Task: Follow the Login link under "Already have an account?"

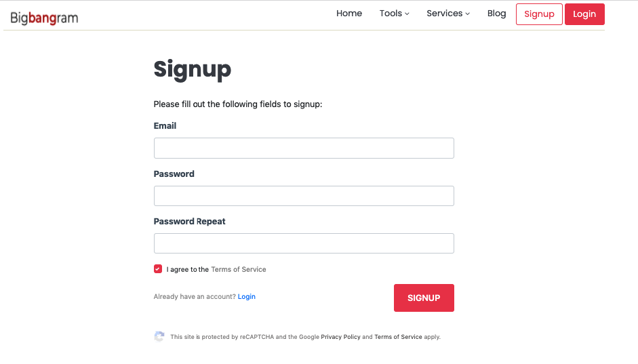Action: coord(247,297)
